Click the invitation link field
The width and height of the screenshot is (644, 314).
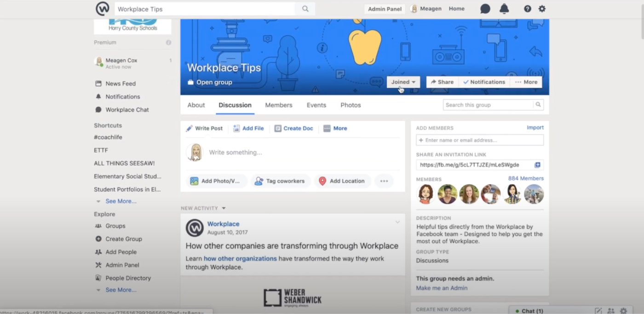475,165
